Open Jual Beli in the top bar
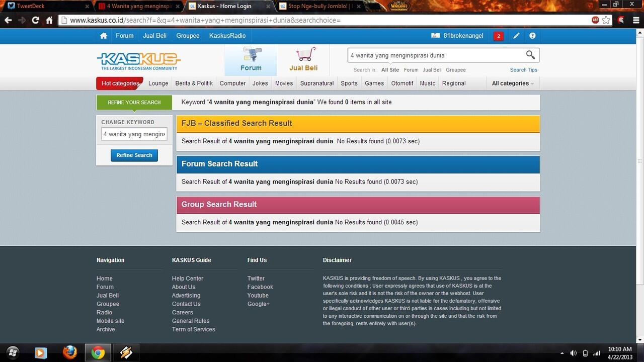This screenshot has width=644, height=362. tap(154, 36)
